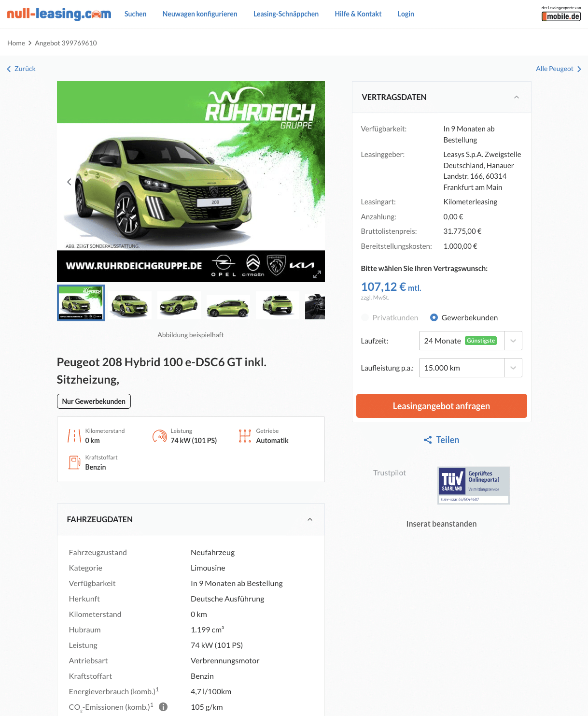The image size is (588, 716).
Task: Select the Gewerbekunden radio button
Action: coord(434,317)
